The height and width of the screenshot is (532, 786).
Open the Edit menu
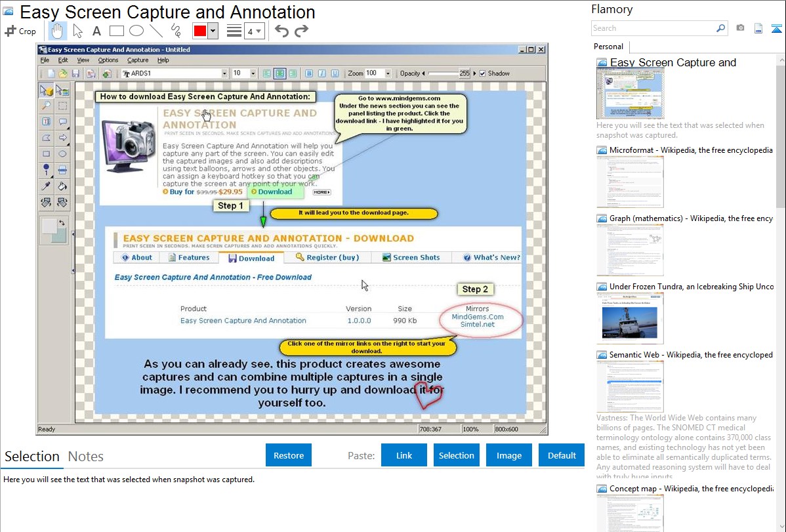pyautogui.click(x=63, y=60)
